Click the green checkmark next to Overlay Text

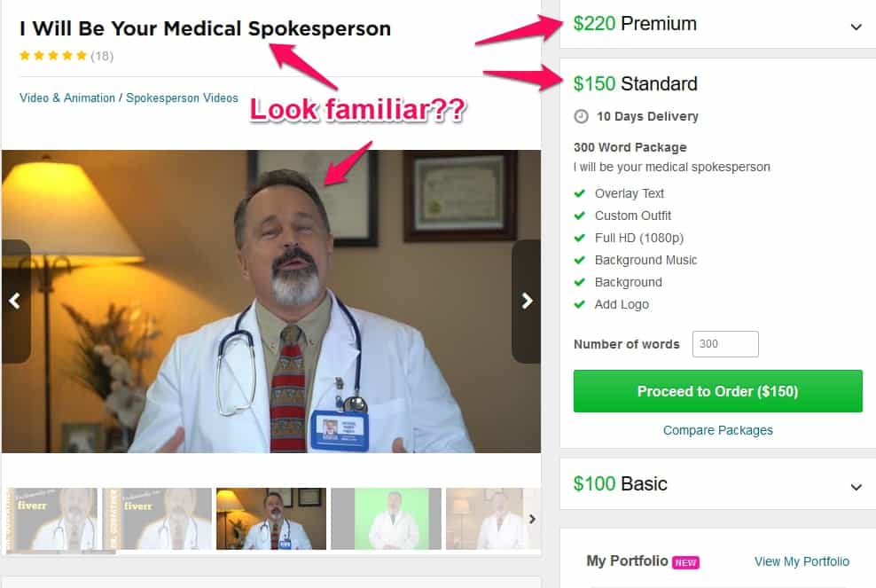580,193
